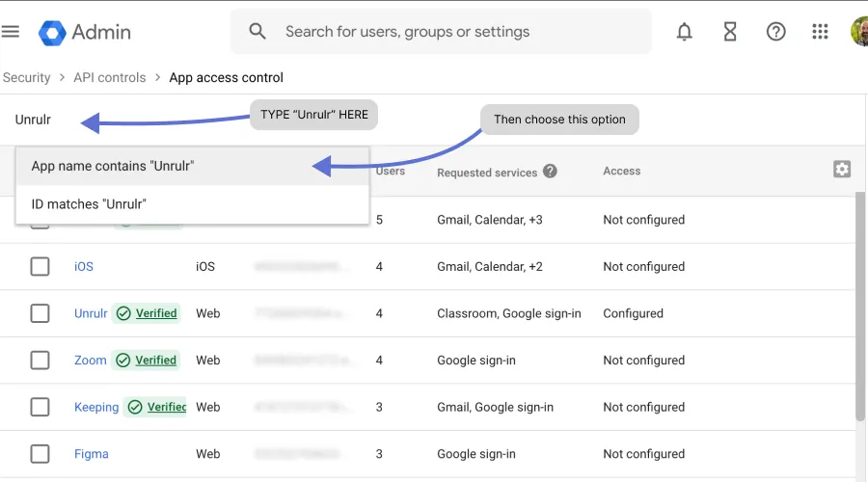The width and height of the screenshot is (868, 482).
Task: Open the help question mark icon
Action: 775,32
